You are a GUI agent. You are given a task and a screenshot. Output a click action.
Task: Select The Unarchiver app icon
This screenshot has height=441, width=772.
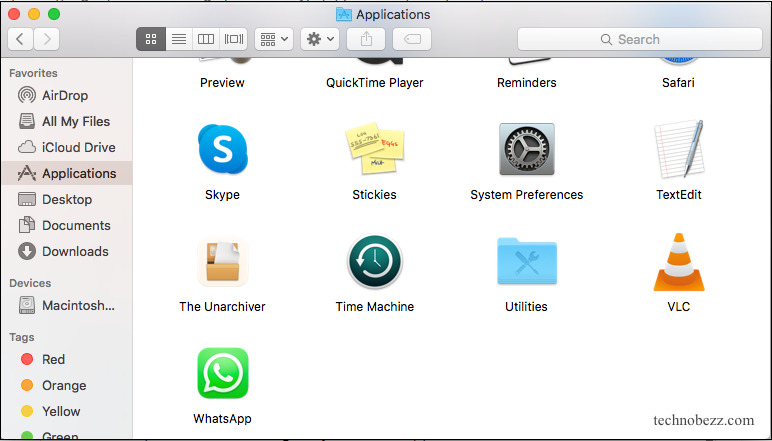coord(223,261)
